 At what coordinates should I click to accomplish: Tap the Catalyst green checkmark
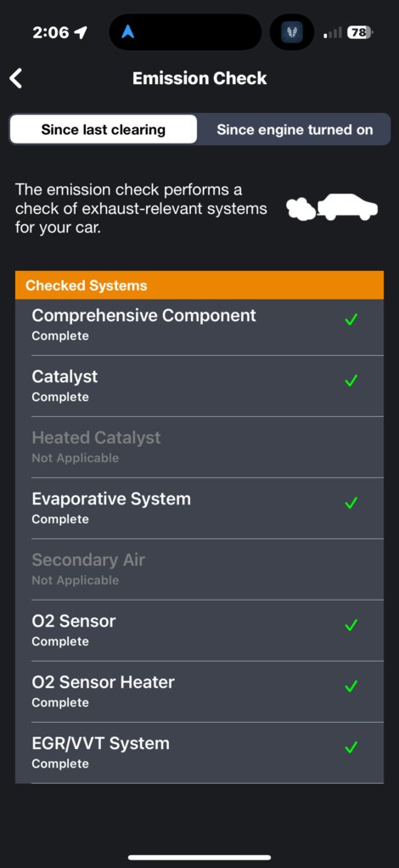point(351,380)
